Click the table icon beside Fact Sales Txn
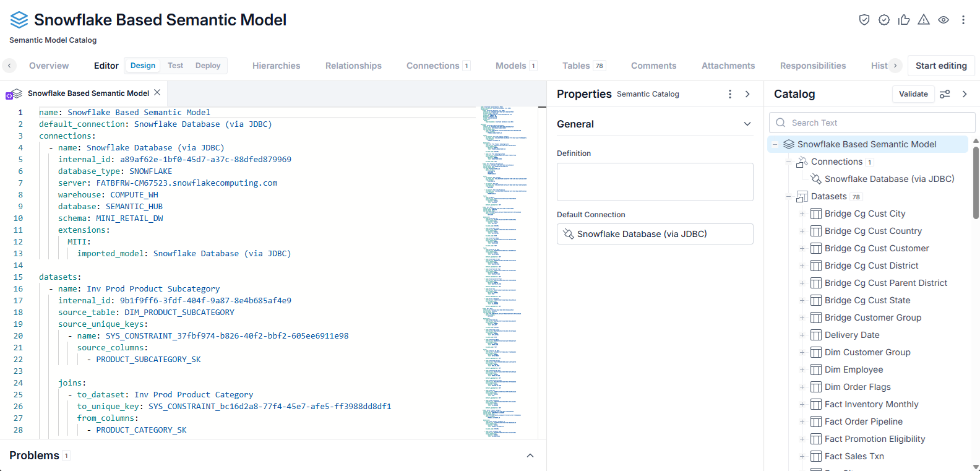The image size is (980, 471). pyautogui.click(x=816, y=456)
